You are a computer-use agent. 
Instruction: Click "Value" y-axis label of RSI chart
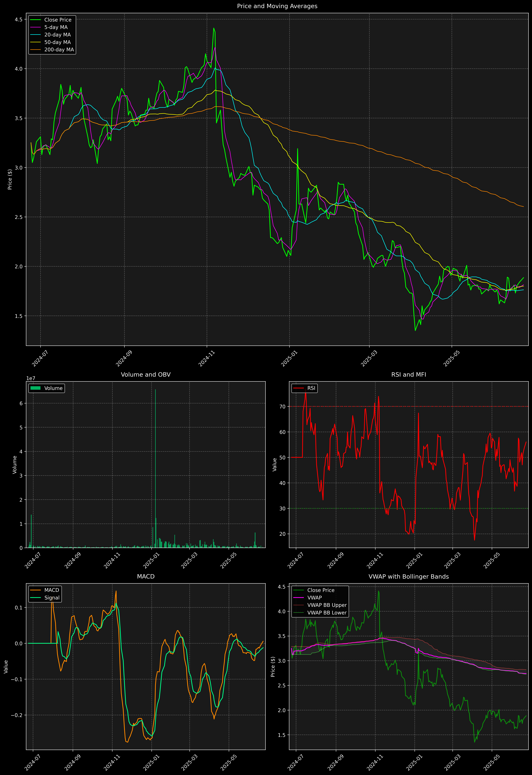[x=275, y=464]
